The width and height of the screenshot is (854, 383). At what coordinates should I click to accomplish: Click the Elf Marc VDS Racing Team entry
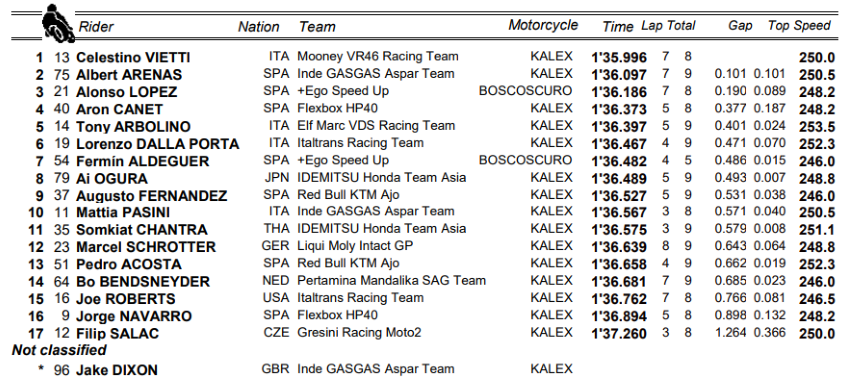[376, 126]
